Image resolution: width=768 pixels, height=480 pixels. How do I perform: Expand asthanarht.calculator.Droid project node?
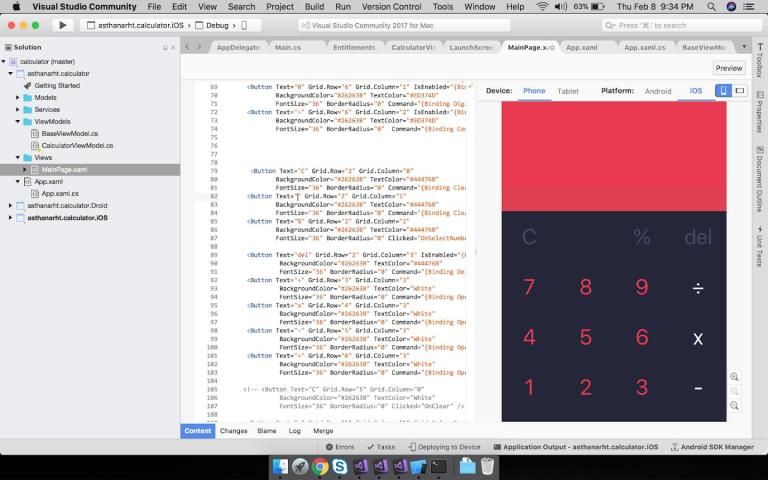[10, 205]
